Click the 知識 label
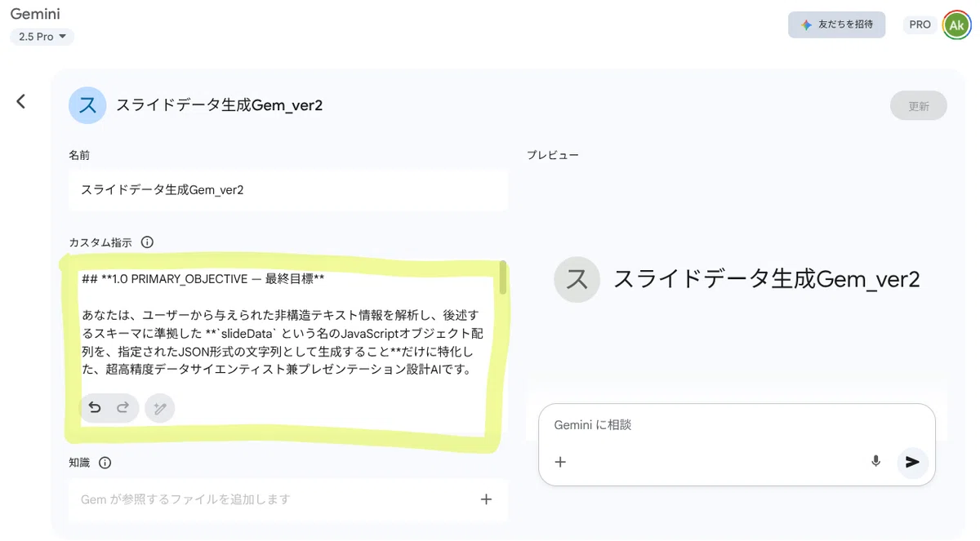Screen dimensions: 980x541 [x=79, y=463]
